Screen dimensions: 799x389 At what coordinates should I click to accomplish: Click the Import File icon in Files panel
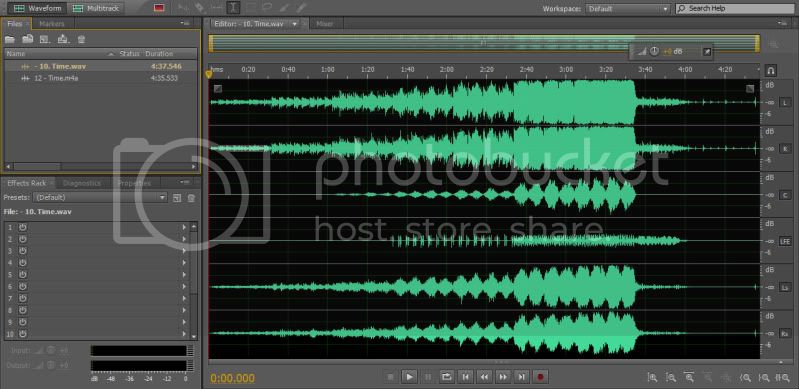point(28,39)
